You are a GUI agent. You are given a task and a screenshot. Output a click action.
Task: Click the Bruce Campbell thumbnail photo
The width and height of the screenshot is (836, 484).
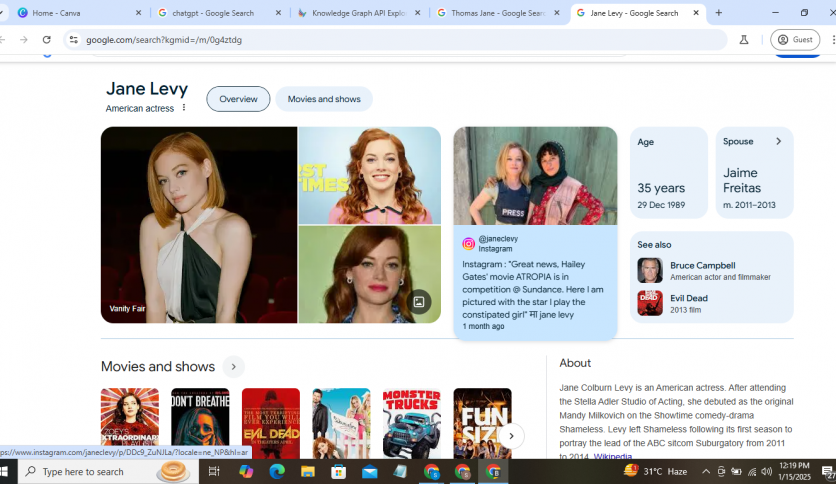tap(650, 271)
